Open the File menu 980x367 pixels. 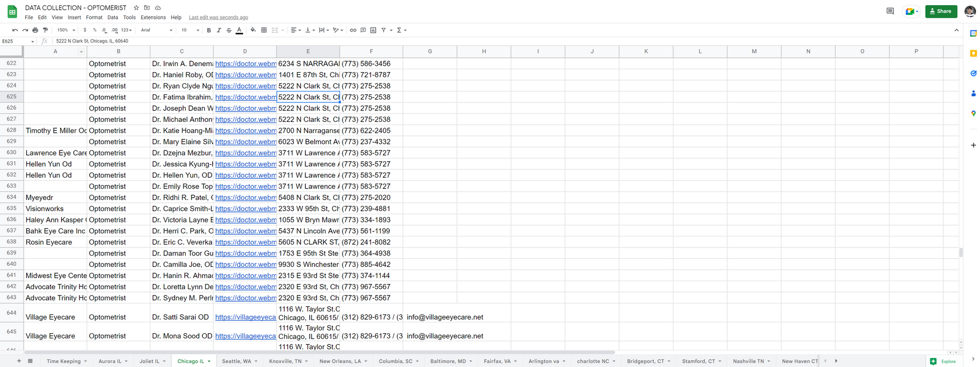point(29,18)
